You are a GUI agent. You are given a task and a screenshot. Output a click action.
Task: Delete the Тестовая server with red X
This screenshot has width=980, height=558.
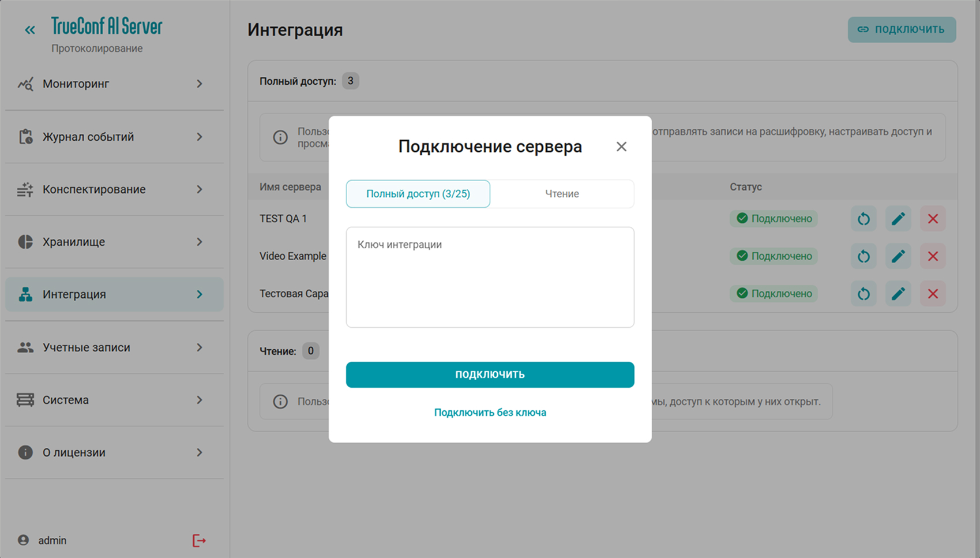(x=933, y=294)
